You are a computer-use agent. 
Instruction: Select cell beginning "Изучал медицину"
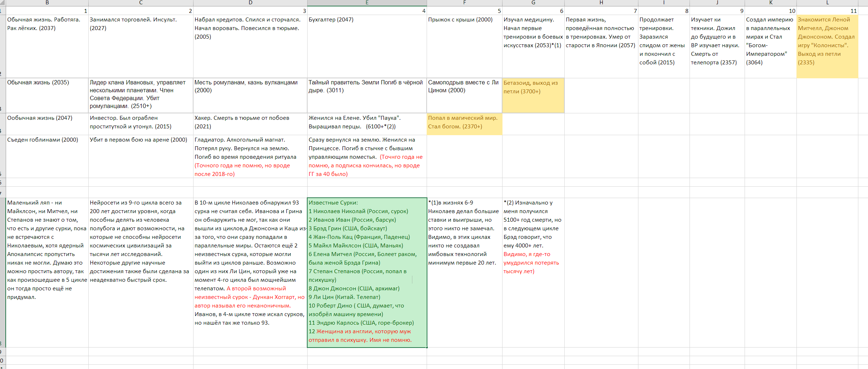tap(533, 46)
